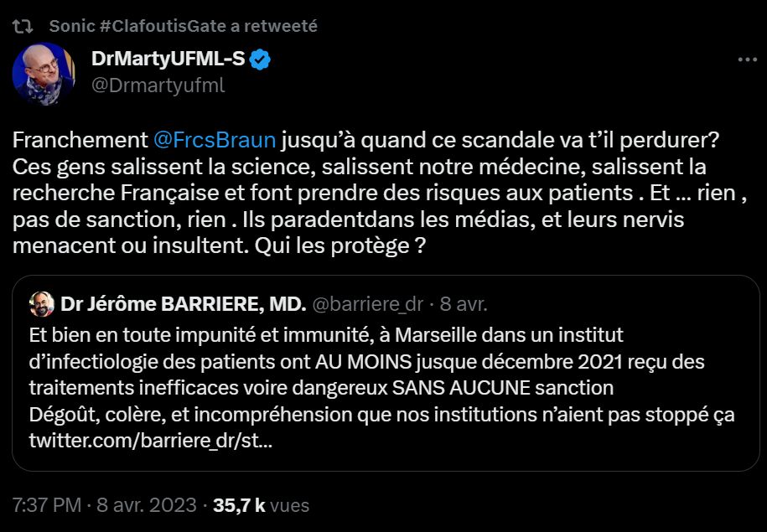Open DrMartyUFML-S profile picture
The width and height of the screenshot is (767, 532).
(x=43, y=74)
